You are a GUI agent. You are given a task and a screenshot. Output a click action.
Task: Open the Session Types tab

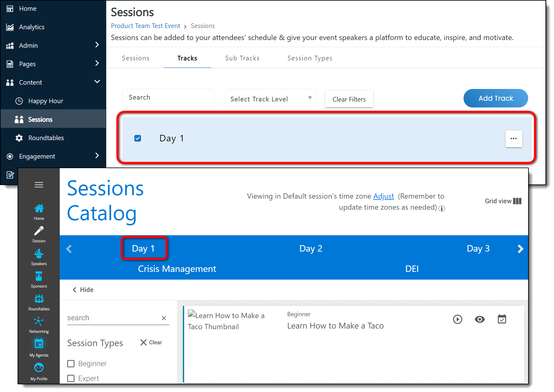(309, 58)
